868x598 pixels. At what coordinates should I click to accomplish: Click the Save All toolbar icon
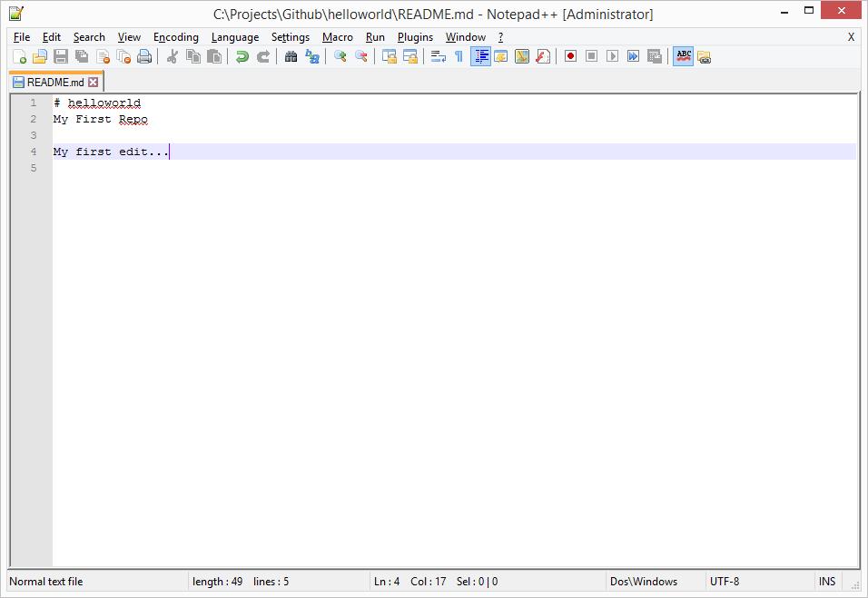coord(82,56)
